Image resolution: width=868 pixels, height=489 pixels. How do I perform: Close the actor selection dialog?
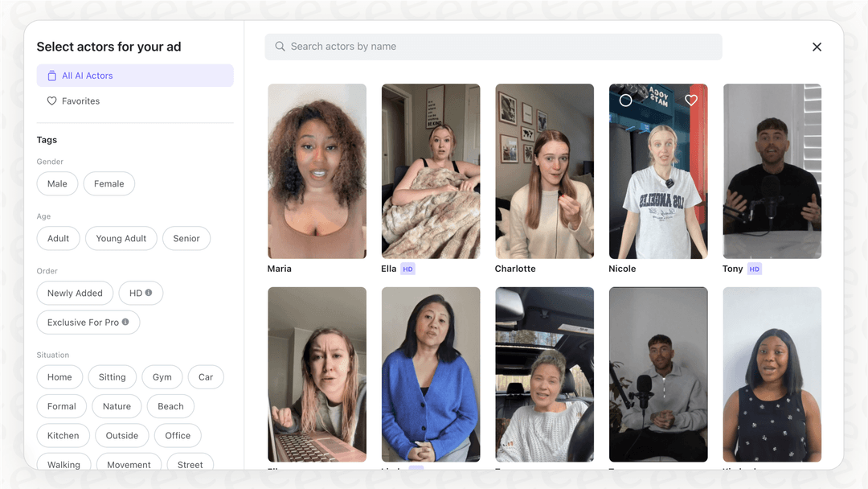817,47
